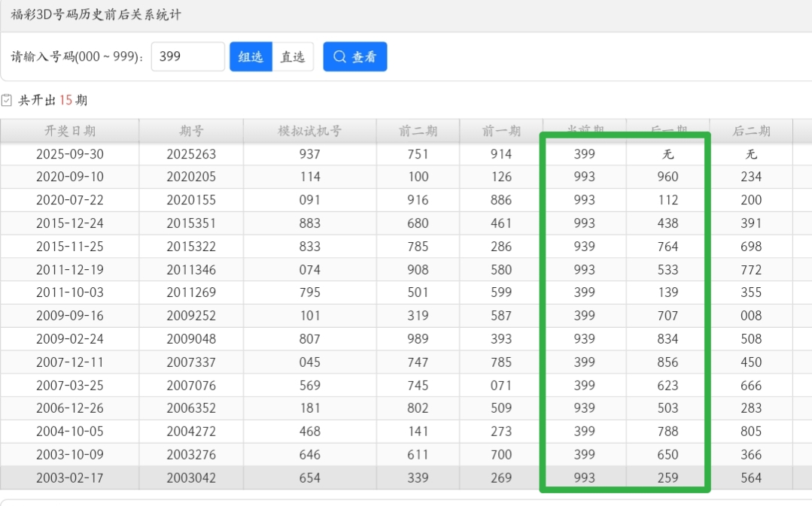Image resolution: width=812 pixels, height=506 pixels.
Task: Select the 组选 mode
Action: tap(250, 56)
